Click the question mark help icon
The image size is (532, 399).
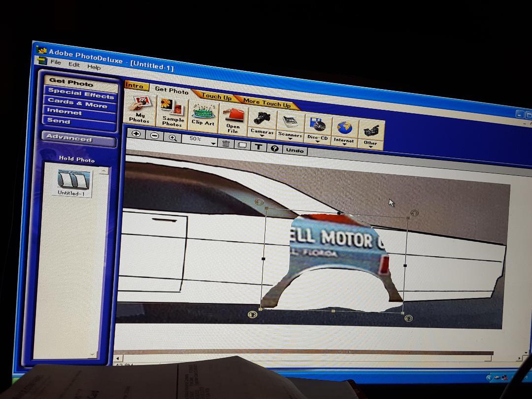tap(274, 148)
